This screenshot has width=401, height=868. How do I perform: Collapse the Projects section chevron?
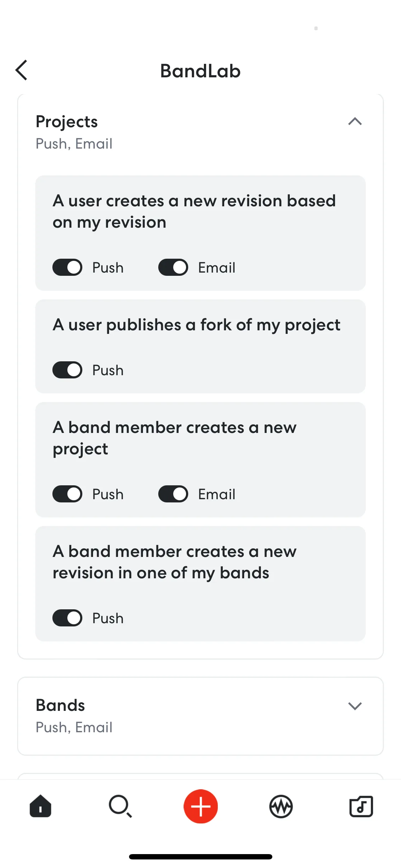pyautogui.click(x=355, y=122)
